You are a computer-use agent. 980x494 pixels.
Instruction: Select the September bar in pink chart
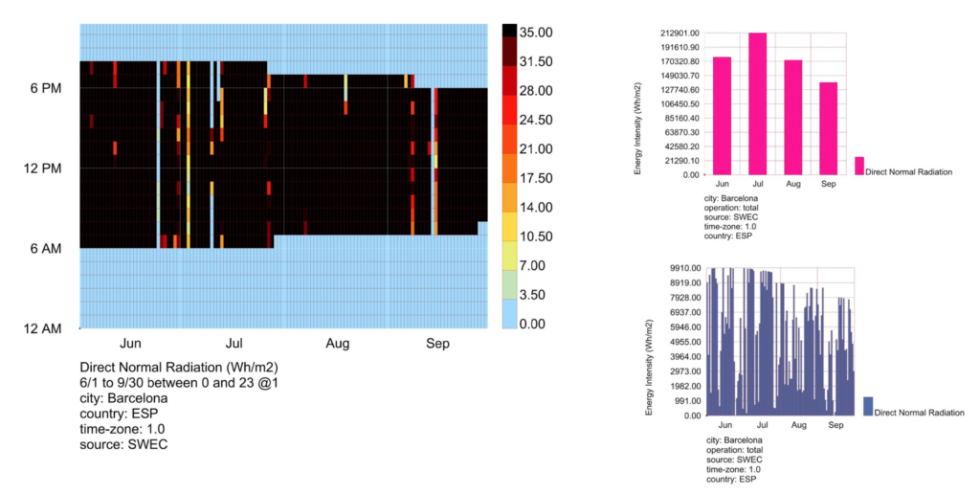point(829,128)
